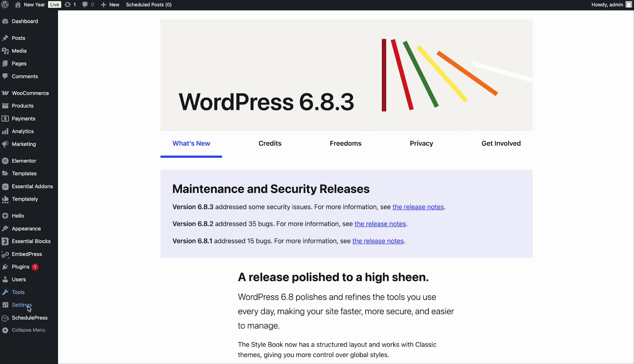Switch to the Credits tab

click(x=270, y=143)
